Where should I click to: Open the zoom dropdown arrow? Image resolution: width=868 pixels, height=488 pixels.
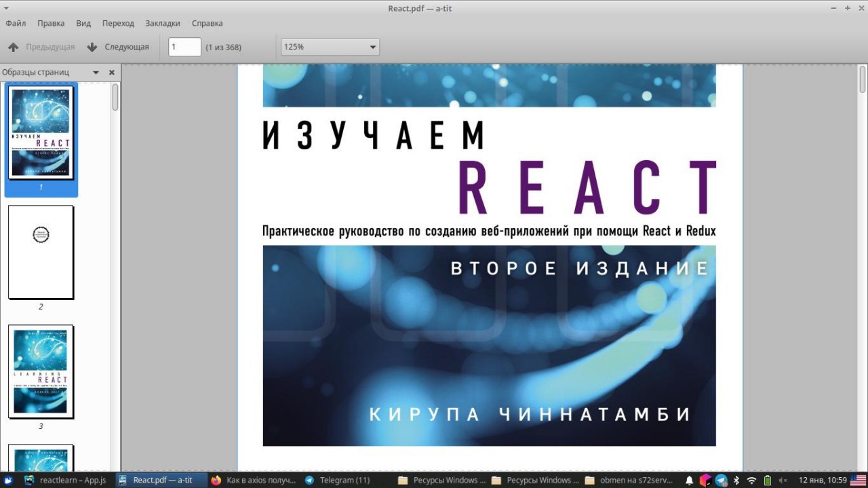pos(372,47)
